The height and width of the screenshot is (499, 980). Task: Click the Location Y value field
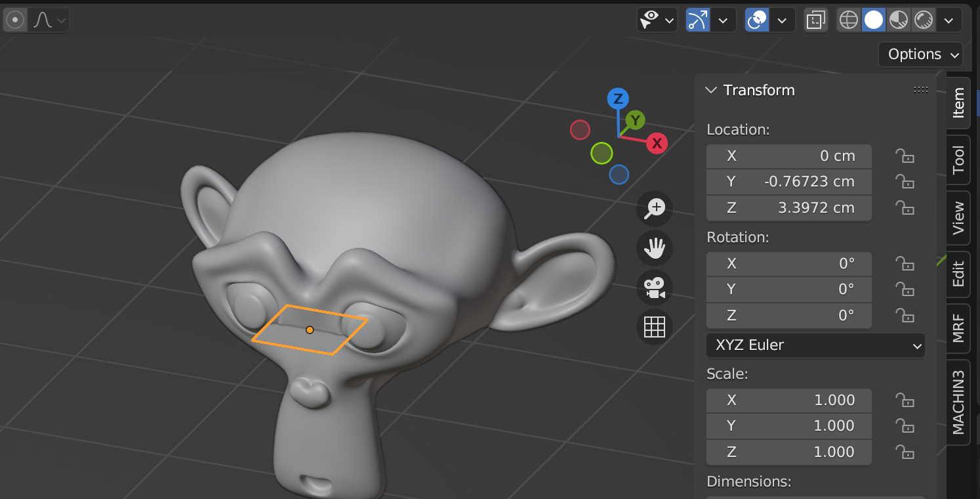(789, 182)
